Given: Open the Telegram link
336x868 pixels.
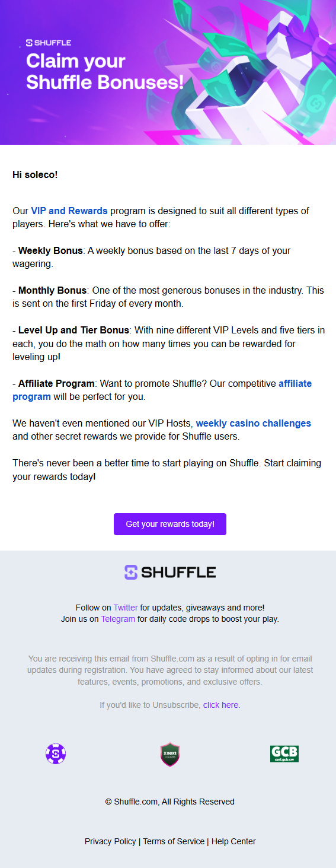Looking at the screenshot, I should pos(118,619).
